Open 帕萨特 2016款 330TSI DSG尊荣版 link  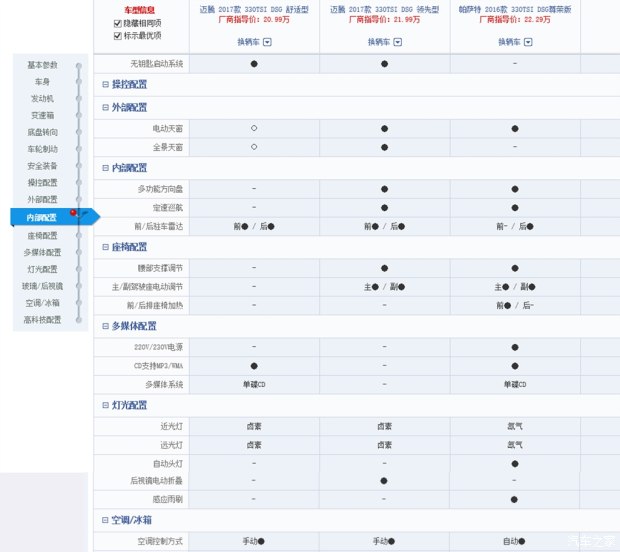point(515,9)
